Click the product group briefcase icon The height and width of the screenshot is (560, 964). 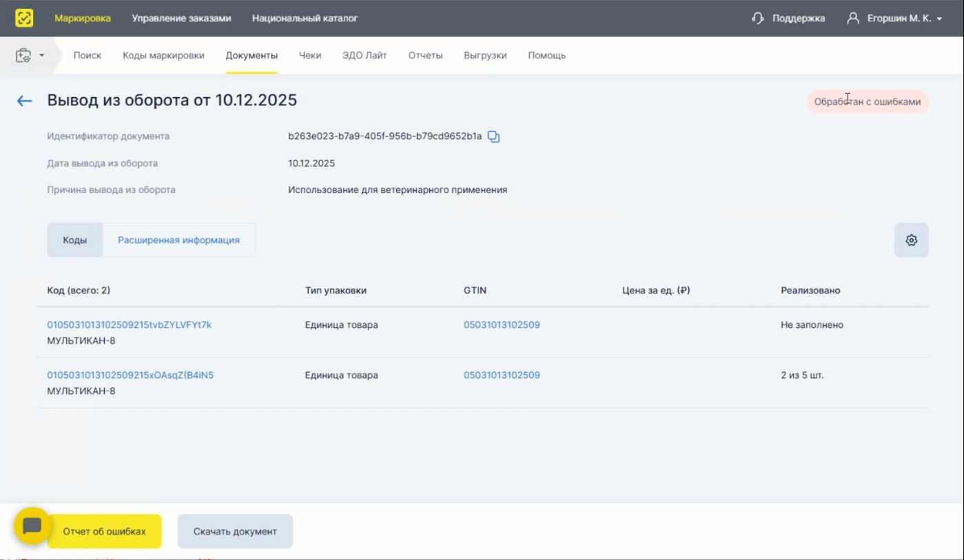coord(23,55)
